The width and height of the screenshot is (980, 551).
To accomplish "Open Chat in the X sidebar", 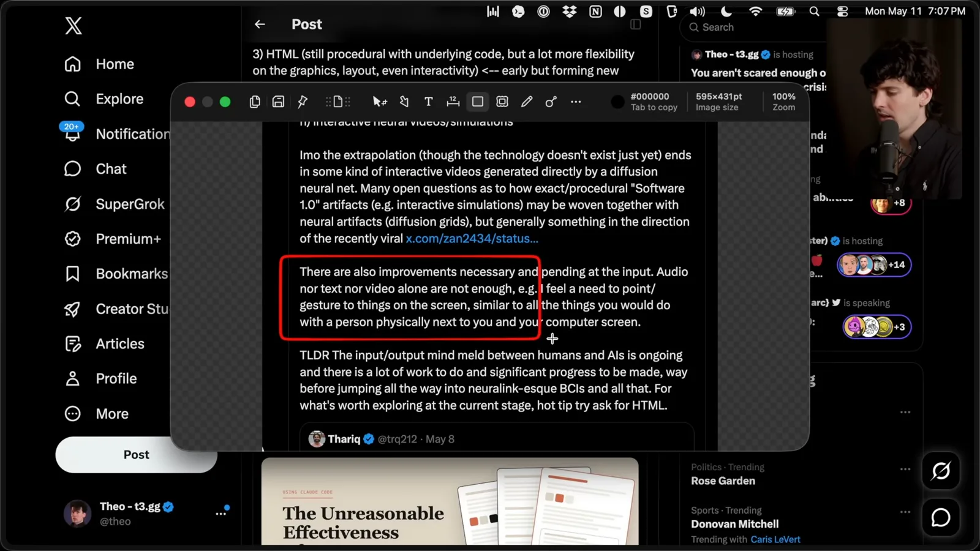I will (x=96, y=169).
